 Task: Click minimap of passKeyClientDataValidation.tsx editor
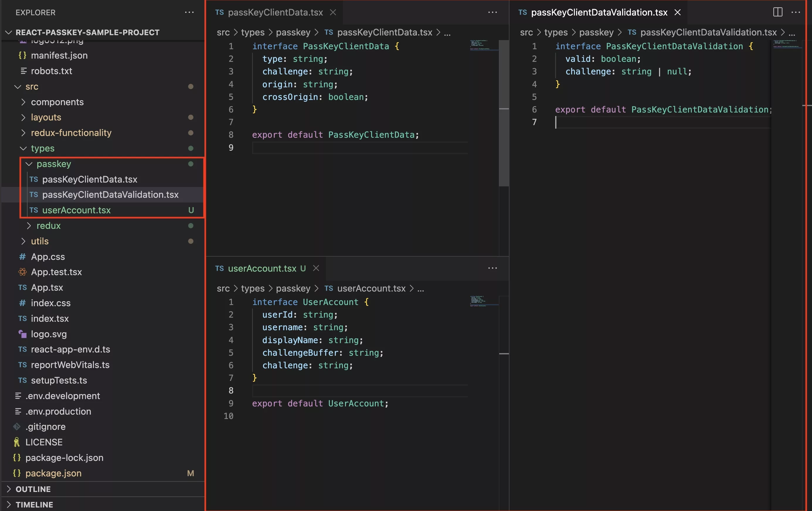(x=787, y=45)
